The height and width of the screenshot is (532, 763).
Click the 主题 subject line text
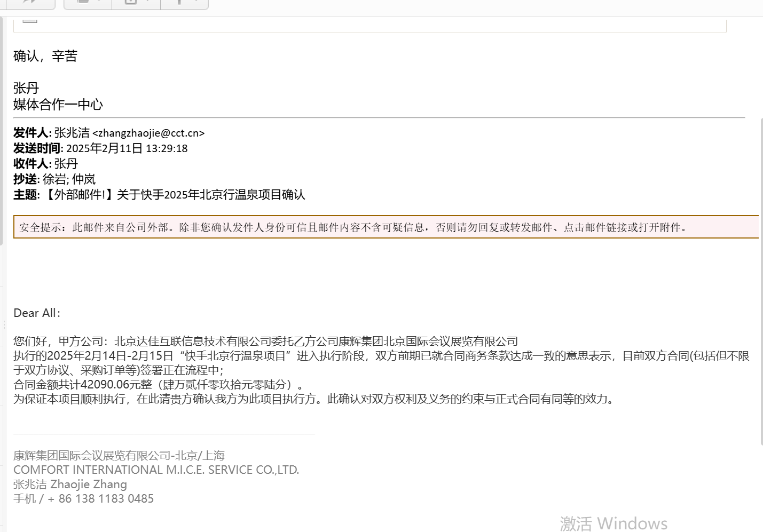(159, 195)
